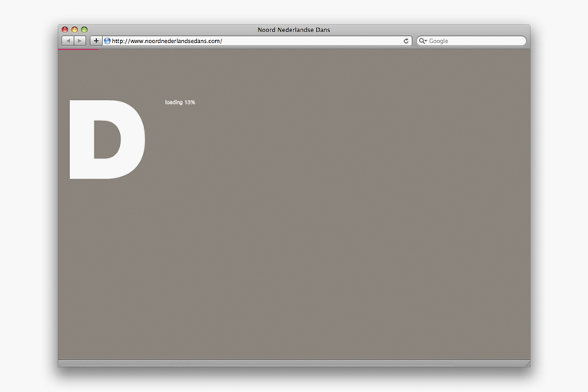Screen dimensions: 588x392
Task: Focus the Google search field
Action: (x=471, y=41)
